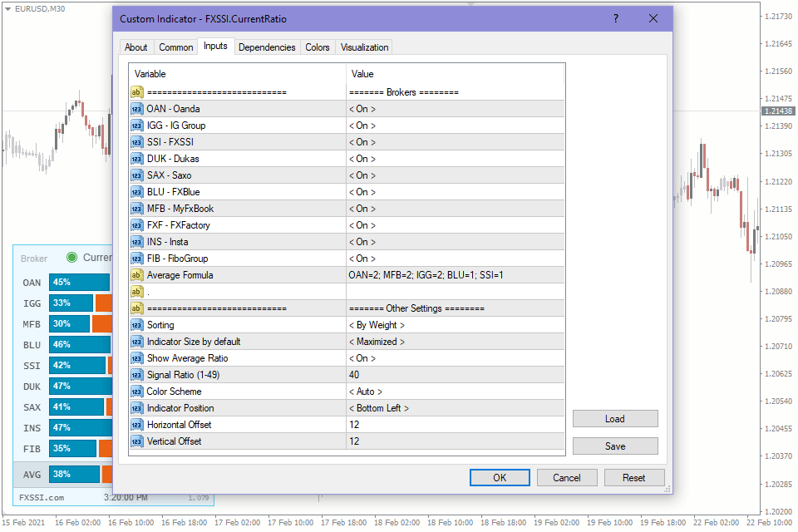The width and height of the screenshot is (798, 532).
Task: Toggle Show Average Ratio On value
Action: coord(362,358)
